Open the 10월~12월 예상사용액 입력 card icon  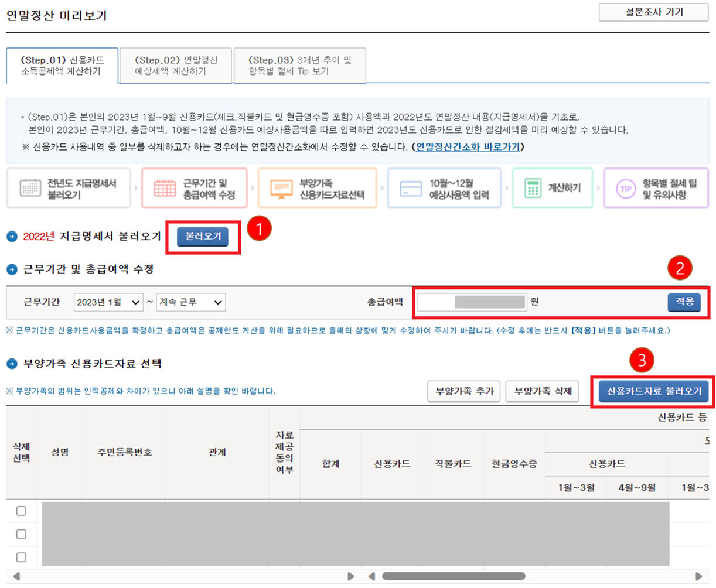click(x=412, y=187)
